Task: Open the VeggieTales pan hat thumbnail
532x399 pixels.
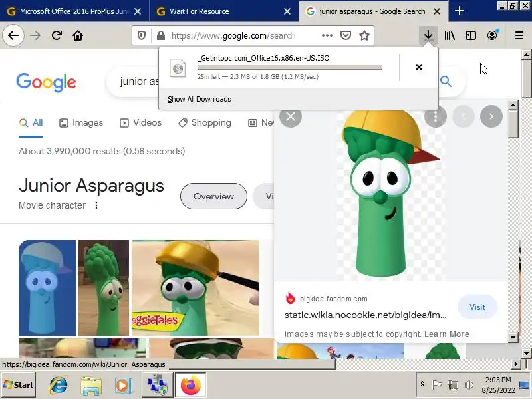Action: (x=196, y=288)
